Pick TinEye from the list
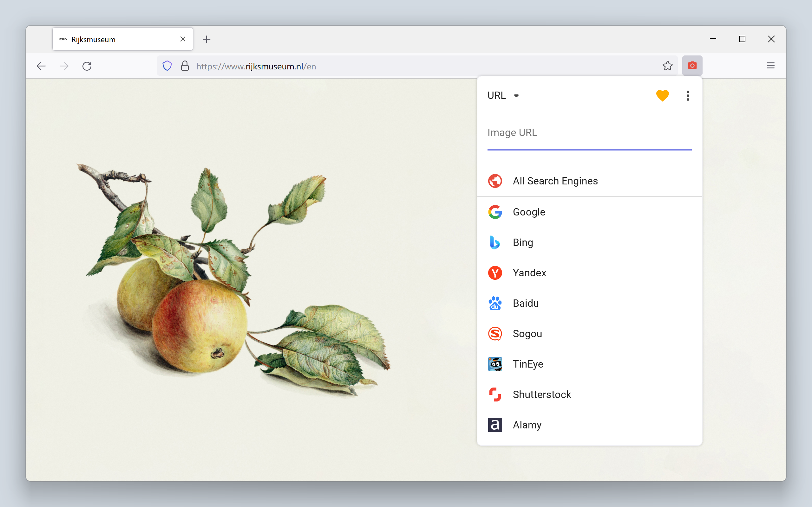812x507 pixels. tap(528, 364)
